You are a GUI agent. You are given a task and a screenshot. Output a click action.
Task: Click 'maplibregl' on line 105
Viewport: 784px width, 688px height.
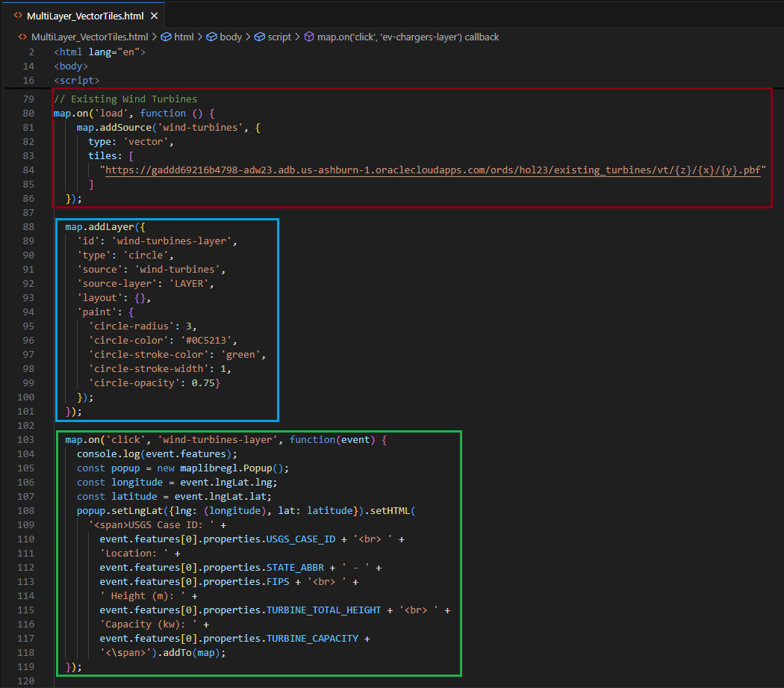click(209, 468)
